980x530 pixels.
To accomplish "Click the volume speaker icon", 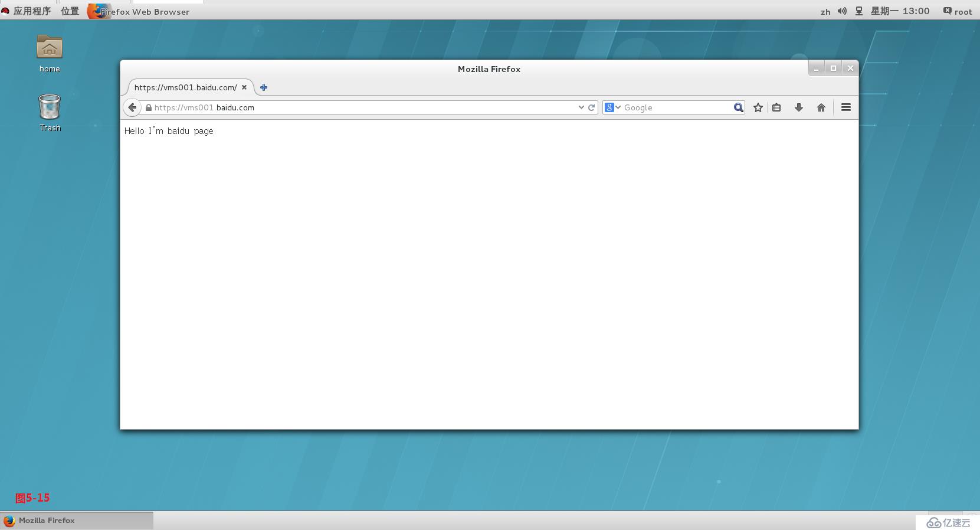I will (x=842, y=11).
